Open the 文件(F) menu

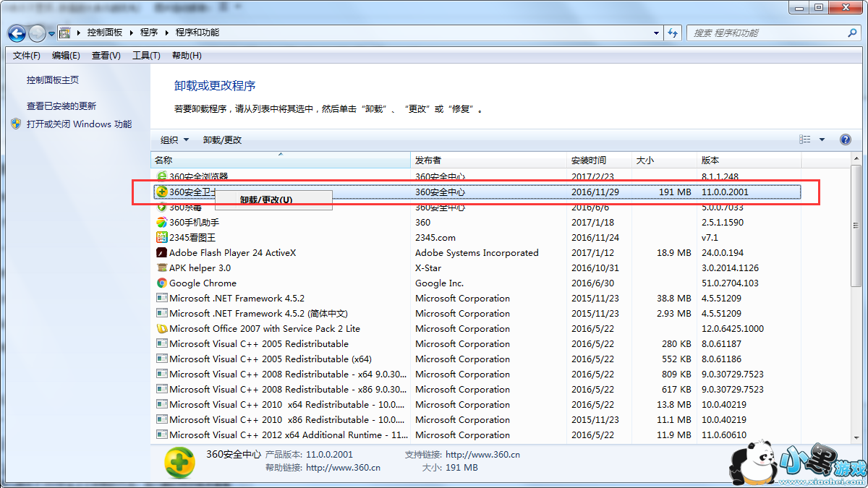[27, 56]
